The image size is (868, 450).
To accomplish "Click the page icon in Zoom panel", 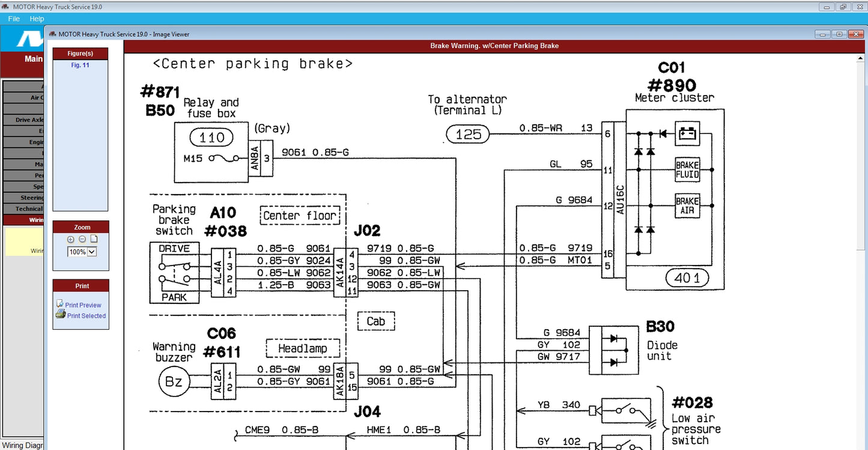I will (94, 239).
